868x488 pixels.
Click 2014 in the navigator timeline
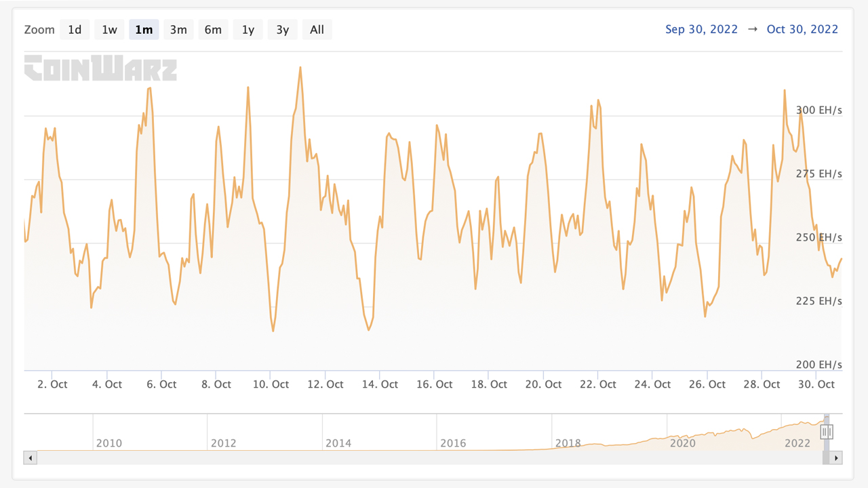coord(338,443)
